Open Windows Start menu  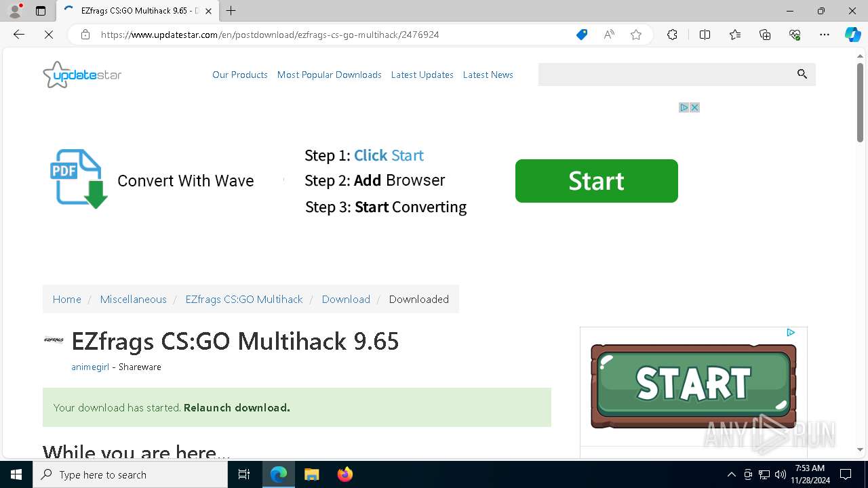coord(16,474)
